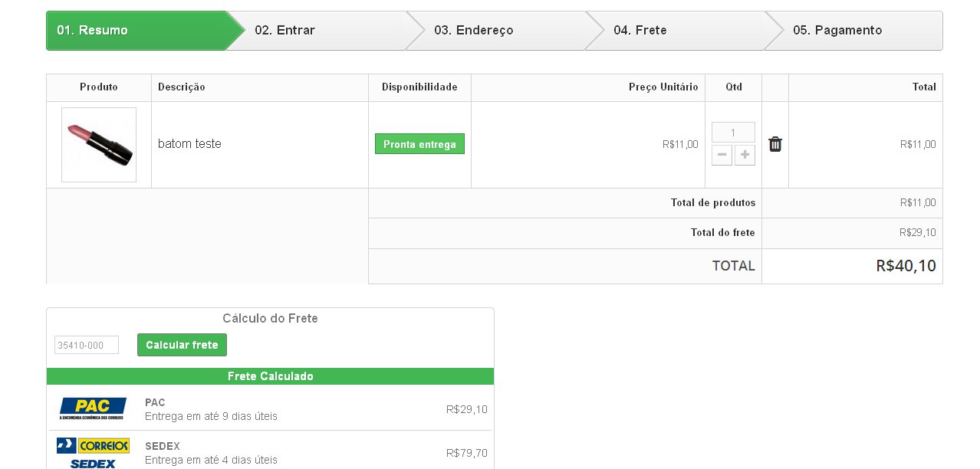
Task: Decrease quantity with minus button
Action: click(722, 156)
